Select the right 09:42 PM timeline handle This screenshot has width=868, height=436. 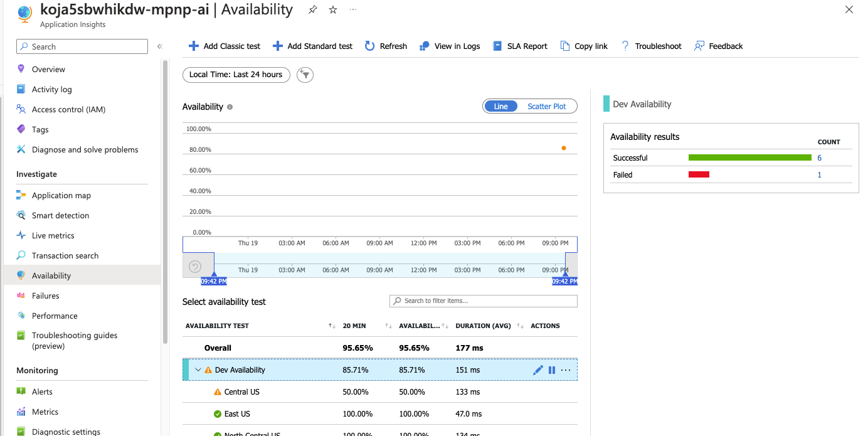click(564, 282)
